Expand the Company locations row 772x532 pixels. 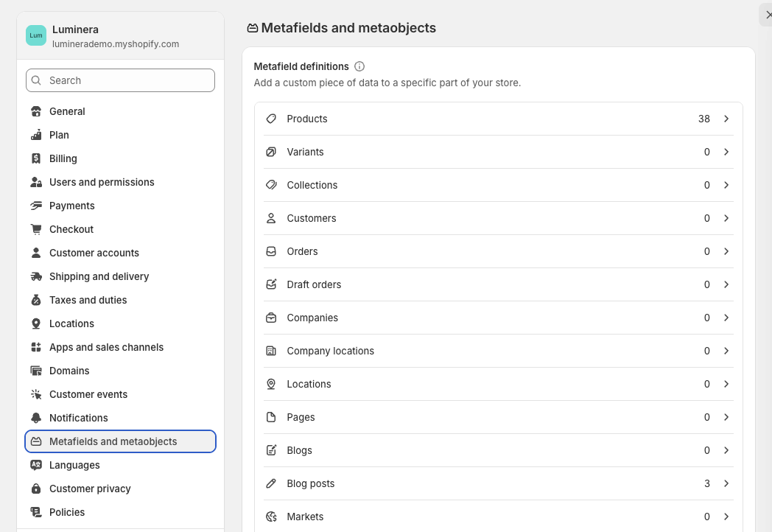pyautogui.click(x=726, y=351)
